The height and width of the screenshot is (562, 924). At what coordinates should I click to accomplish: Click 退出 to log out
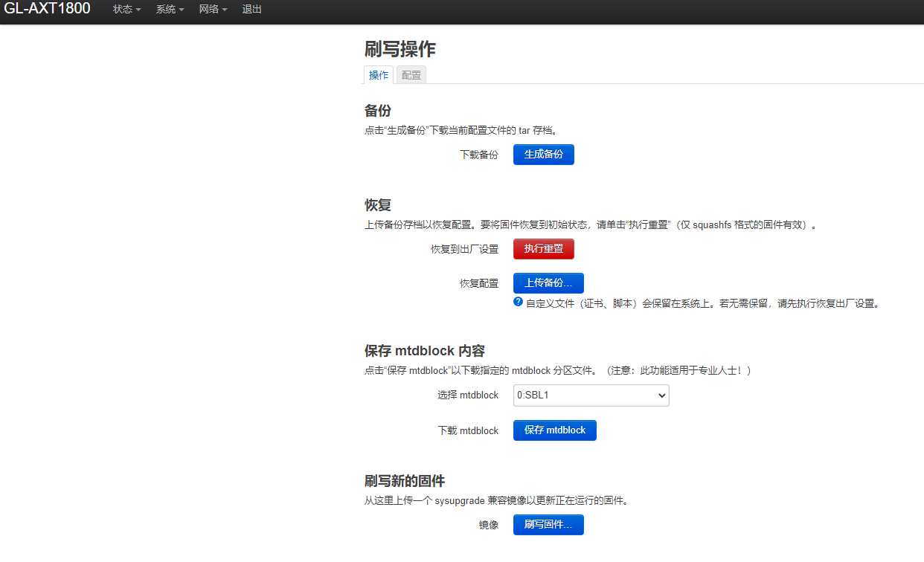[251, 10]
